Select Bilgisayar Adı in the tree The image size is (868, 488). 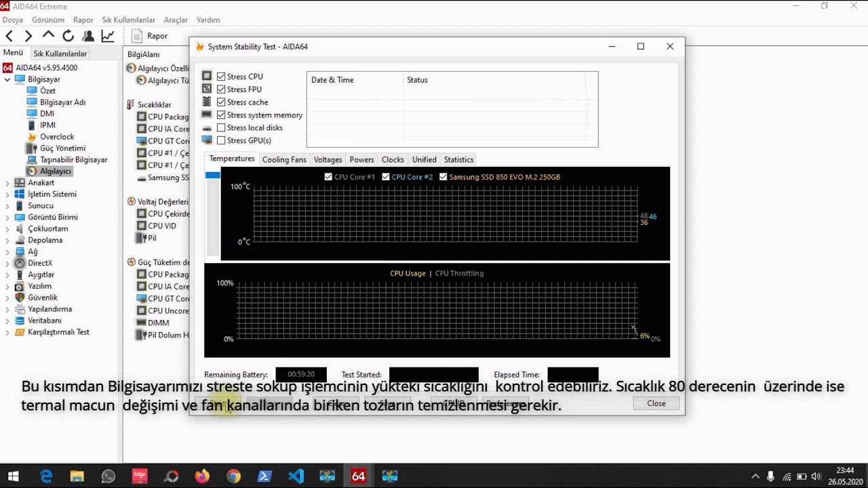tap(62, 102)
